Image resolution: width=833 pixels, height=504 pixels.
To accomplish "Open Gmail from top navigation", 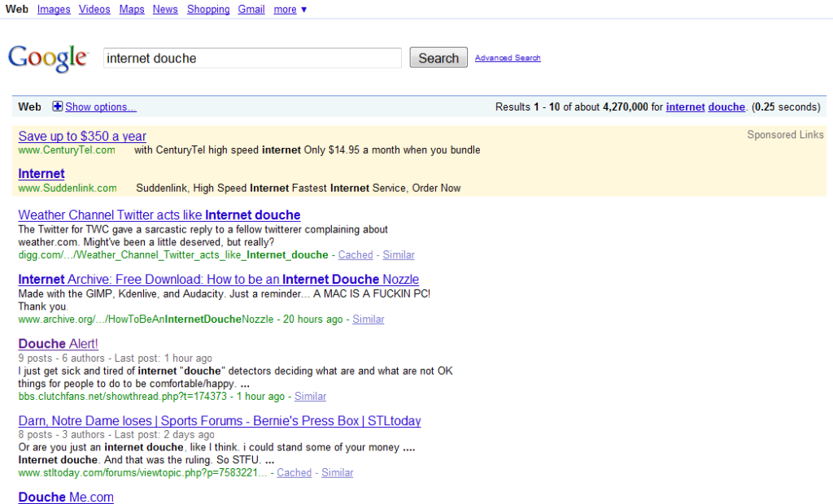I will pyautogui.click(x=251, y=10).
